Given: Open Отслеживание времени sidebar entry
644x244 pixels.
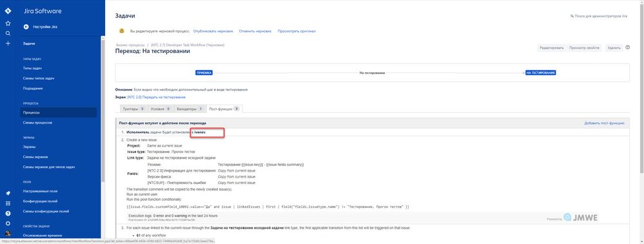Looking at the screenshot, I should click(43, 236).
